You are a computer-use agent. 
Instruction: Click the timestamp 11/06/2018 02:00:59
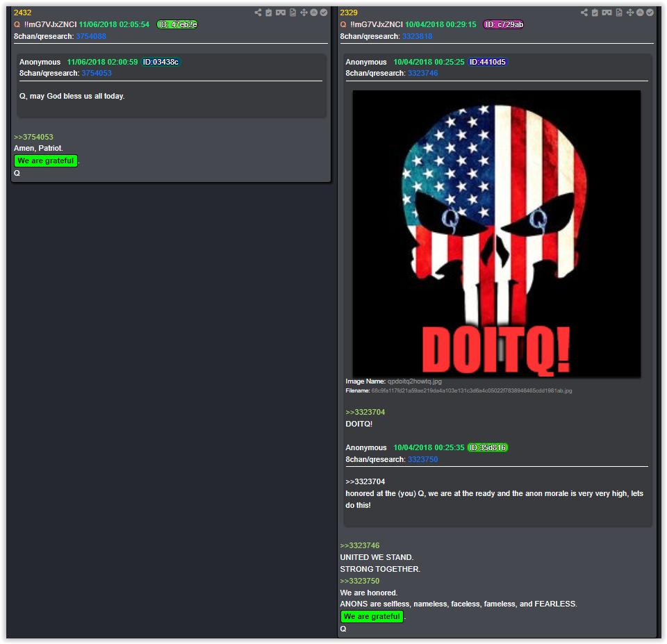103,62
